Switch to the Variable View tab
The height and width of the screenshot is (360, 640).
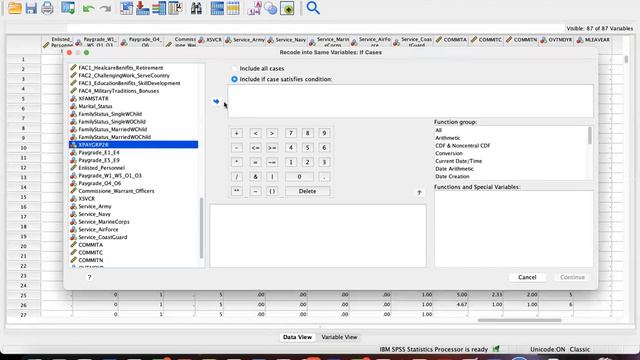pyautogui.click(x=339, y=337)
